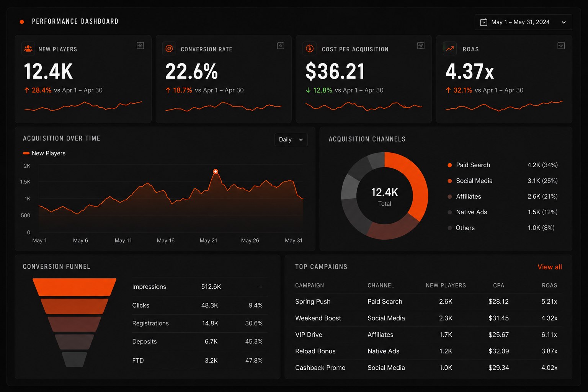
Task: Click the ROAS trending arrow icon
Action: tap(450, 49)
